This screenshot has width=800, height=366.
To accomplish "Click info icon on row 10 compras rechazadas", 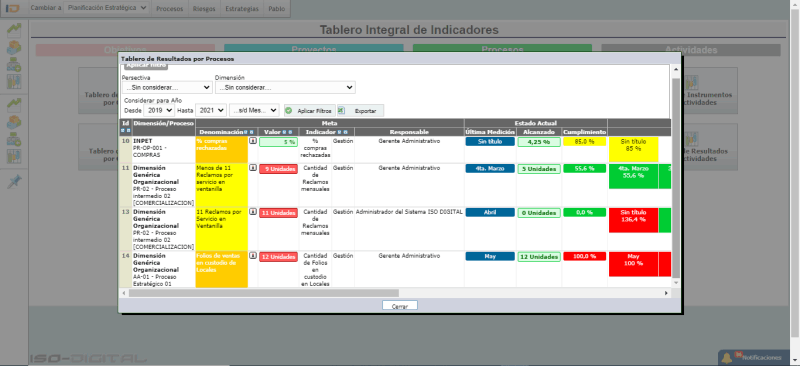I will [x=253, y=140].
